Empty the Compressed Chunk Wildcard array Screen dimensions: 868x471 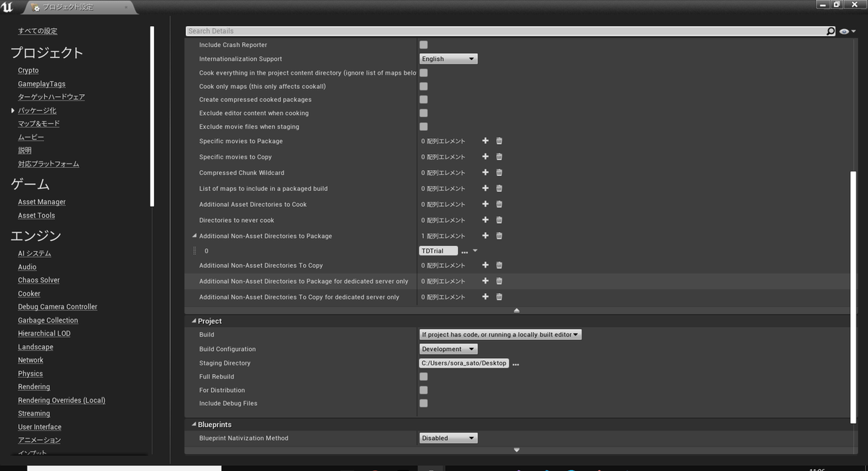[499, 173]
